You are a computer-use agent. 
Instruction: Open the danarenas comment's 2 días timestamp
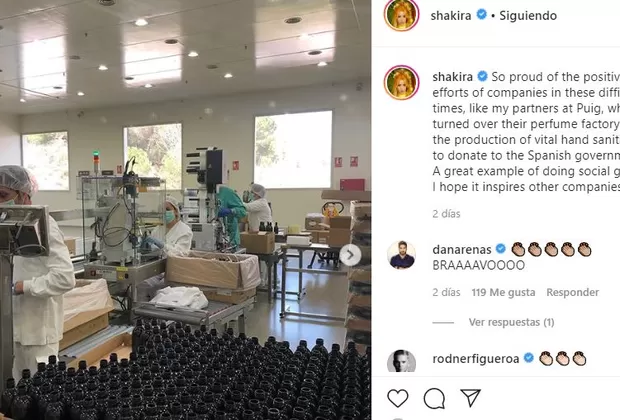pos(446,292)
